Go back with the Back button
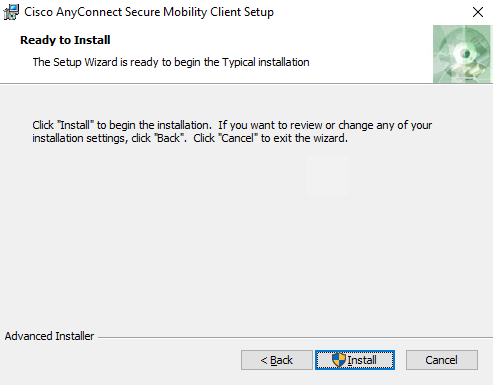This screenshot has height=385, width=493. [277, 360]
